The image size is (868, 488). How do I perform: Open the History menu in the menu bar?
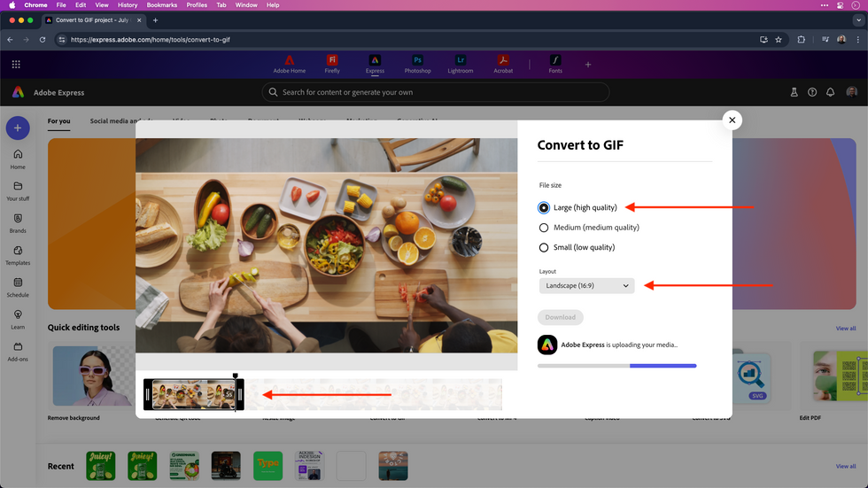click(x=128, y=5)
